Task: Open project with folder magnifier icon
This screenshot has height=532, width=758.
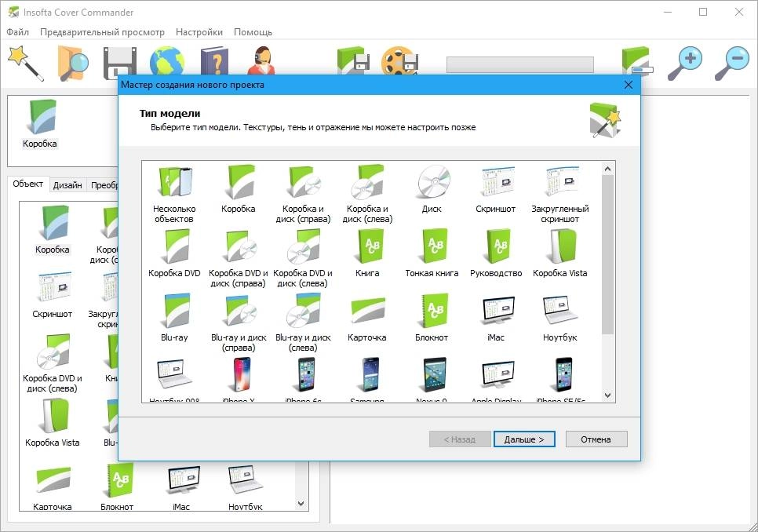Action: click(73, 63)
